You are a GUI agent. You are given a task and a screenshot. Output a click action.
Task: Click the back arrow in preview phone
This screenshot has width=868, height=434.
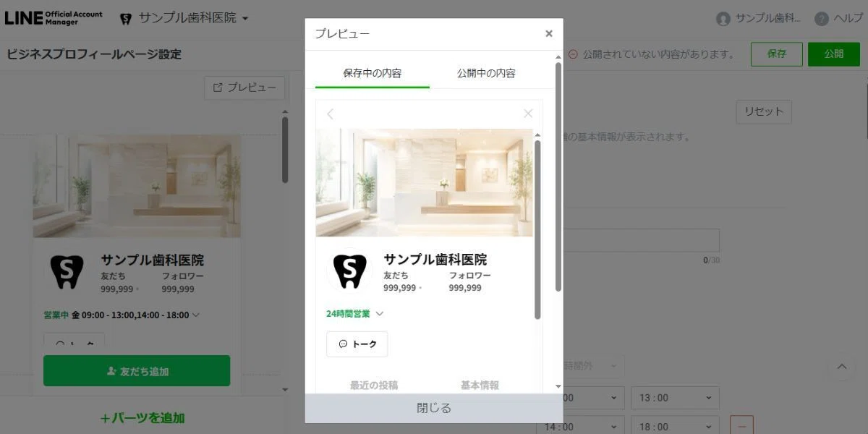point(331,114)
